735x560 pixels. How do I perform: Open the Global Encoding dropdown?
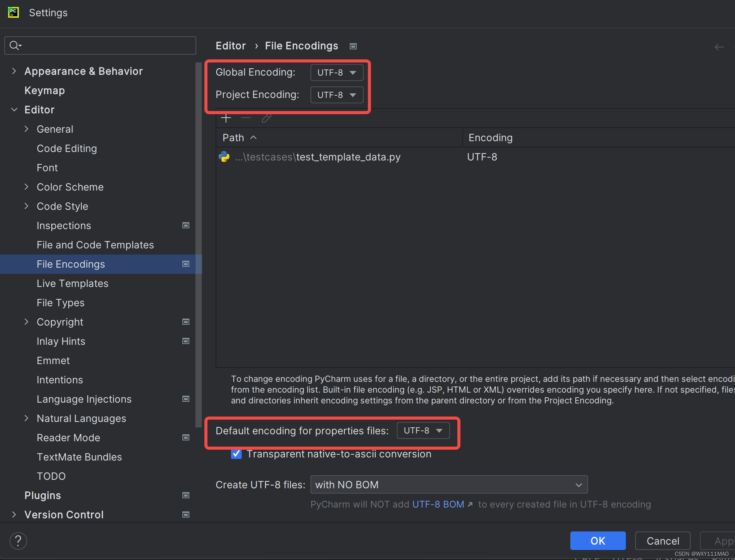(337, 73)
